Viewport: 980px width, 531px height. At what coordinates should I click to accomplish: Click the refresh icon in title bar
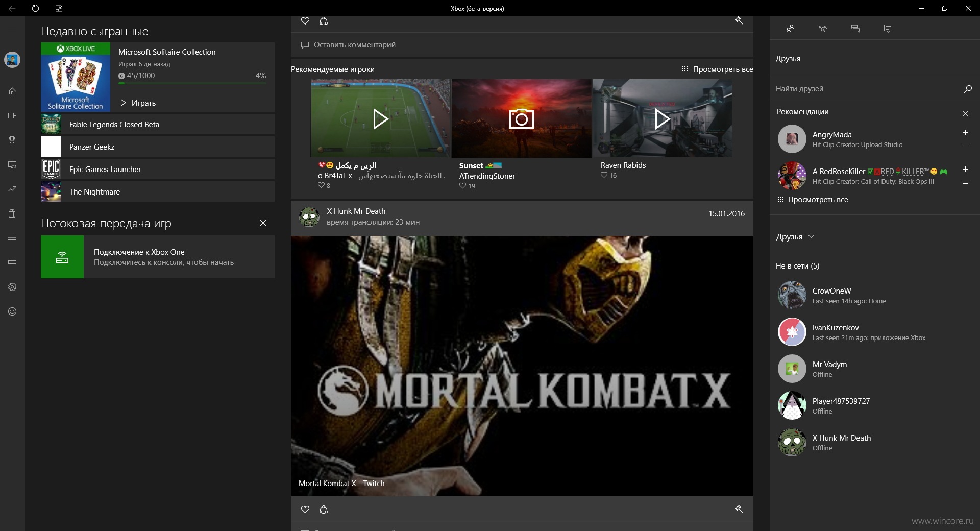click(35, 8)
